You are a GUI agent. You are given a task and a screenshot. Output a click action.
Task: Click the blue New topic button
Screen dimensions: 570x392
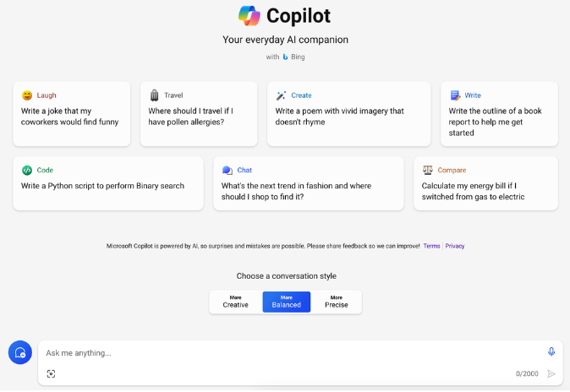[x=20, y=352]
